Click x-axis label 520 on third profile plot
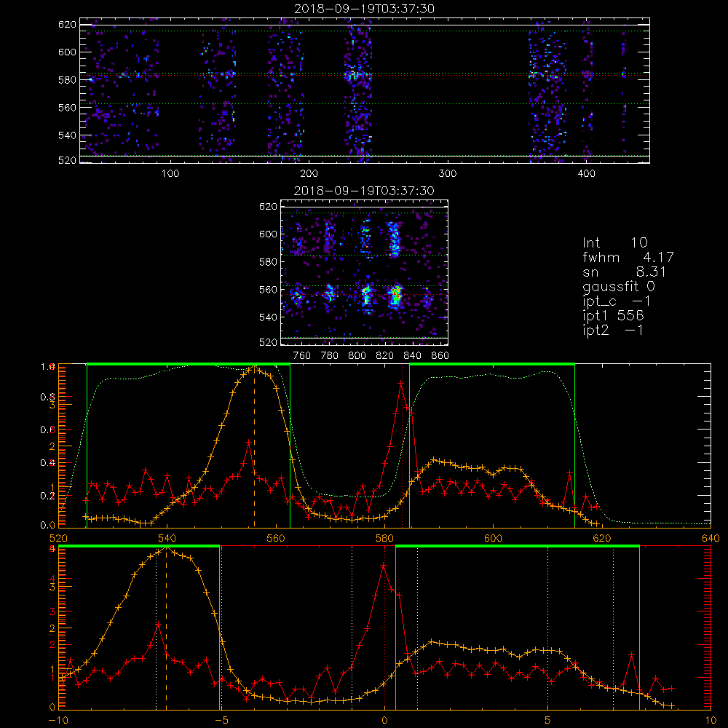Viewport: 728px width, 728px height. pyautogui.click(x=58, y=538)
